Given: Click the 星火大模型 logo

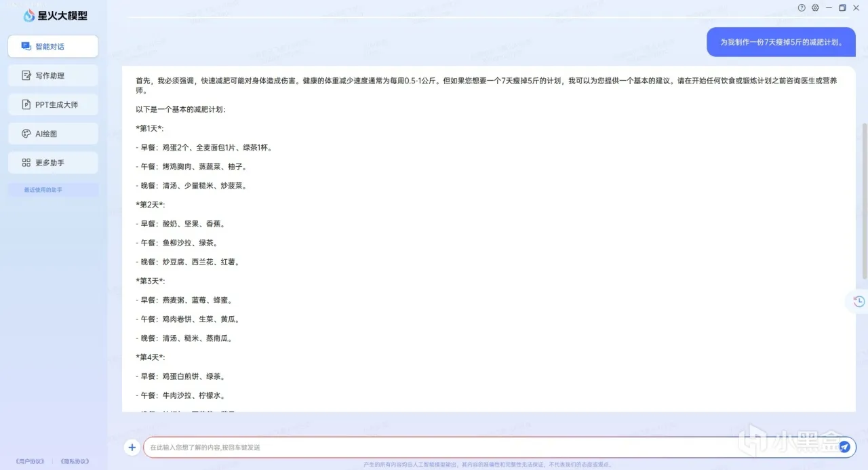Looking at the screenshot, I should coord(56,15).
